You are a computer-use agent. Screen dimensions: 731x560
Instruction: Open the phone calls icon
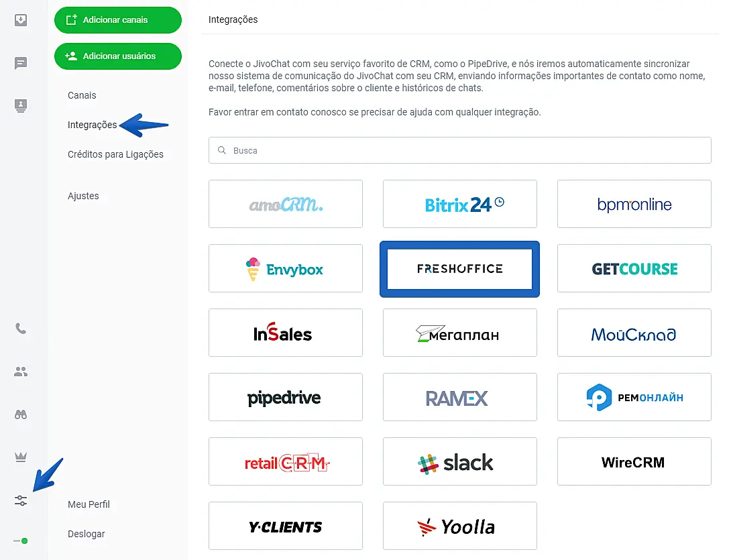click(21, 329)
